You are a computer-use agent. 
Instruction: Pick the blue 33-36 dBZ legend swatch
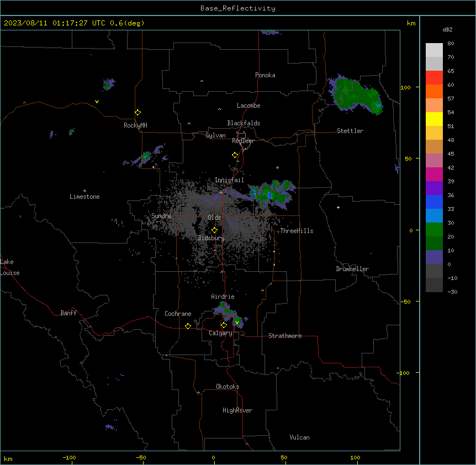pyautogui.click(x=434, y=202)
